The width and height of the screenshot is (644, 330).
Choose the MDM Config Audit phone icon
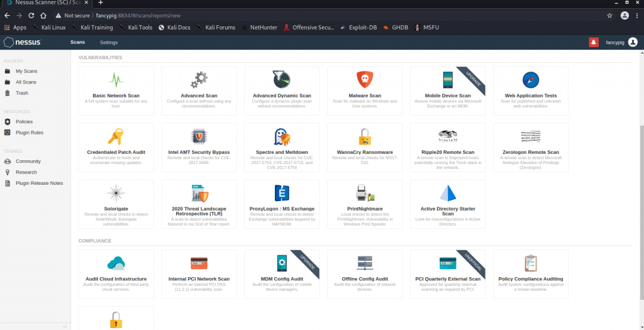tap(282, 263)
